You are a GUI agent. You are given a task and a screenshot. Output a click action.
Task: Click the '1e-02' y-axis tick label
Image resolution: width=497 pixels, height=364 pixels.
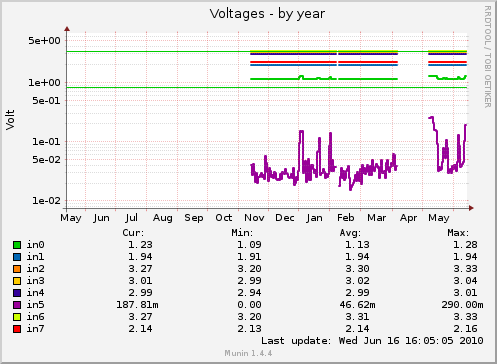click(46, 201)
